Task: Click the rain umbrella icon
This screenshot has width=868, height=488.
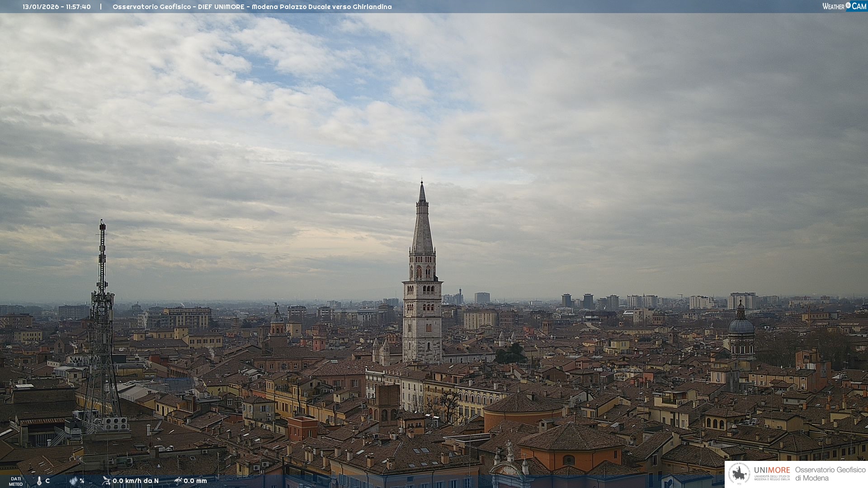Action: (x=178, y=481)
